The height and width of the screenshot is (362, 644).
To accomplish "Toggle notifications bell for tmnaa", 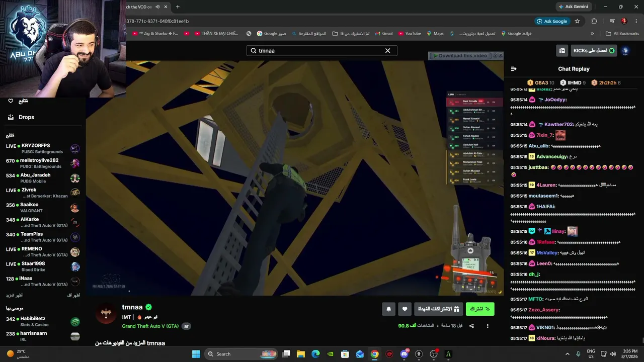I will 388,309.
